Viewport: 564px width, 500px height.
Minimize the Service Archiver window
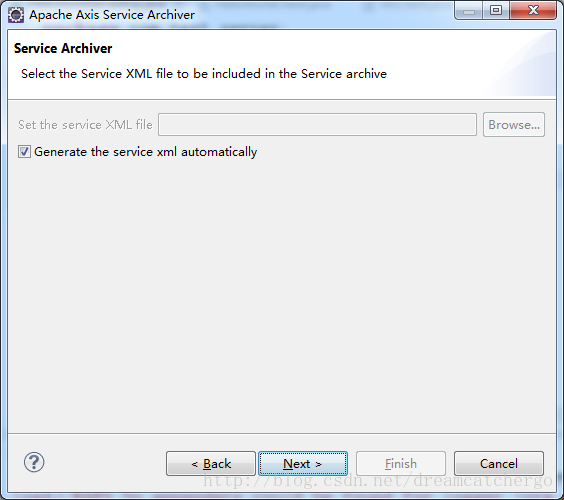point(469,11)
